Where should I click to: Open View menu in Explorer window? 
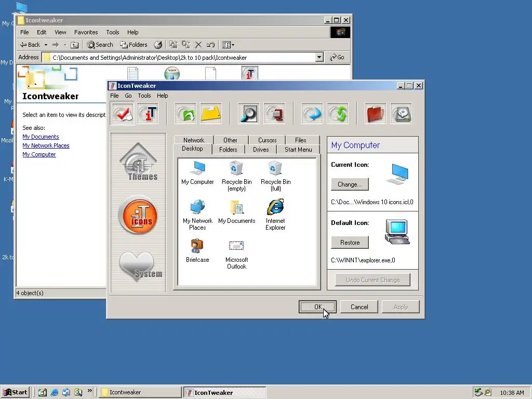(x=60, y=32)
